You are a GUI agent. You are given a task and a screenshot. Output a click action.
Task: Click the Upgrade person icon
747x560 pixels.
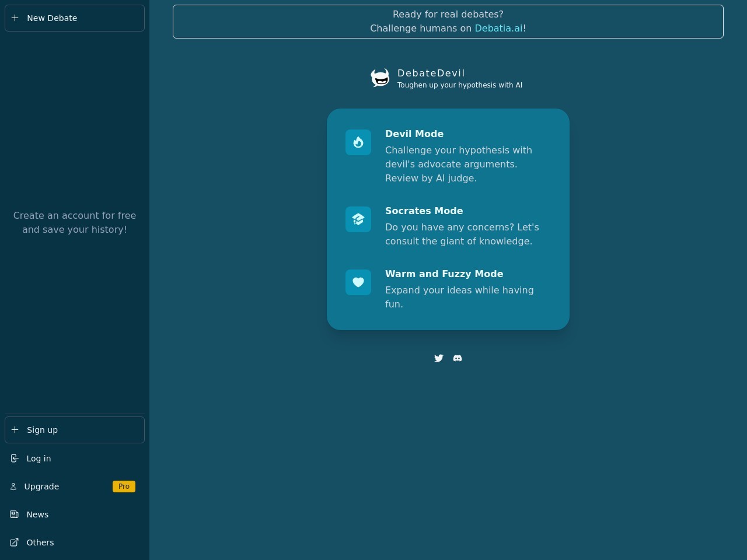pos(13,487)
